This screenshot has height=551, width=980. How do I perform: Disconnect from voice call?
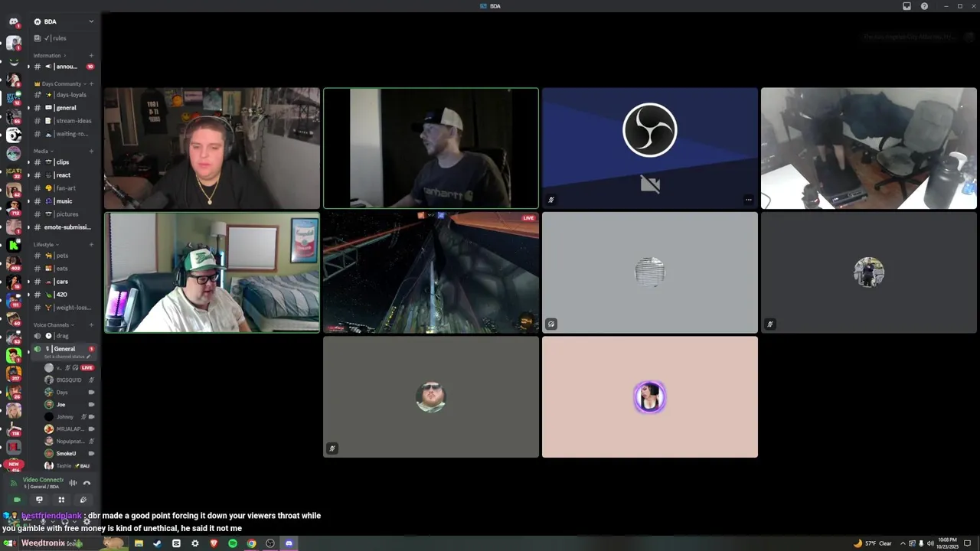(x=87, y=483)
